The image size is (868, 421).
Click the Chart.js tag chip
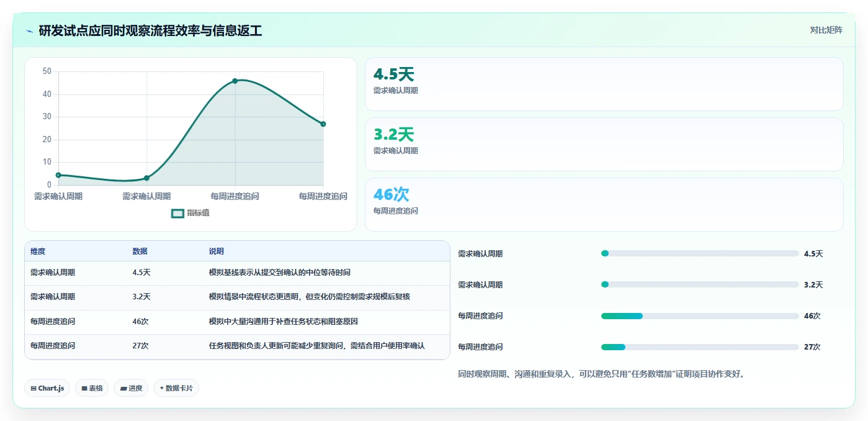pos(47,388)
